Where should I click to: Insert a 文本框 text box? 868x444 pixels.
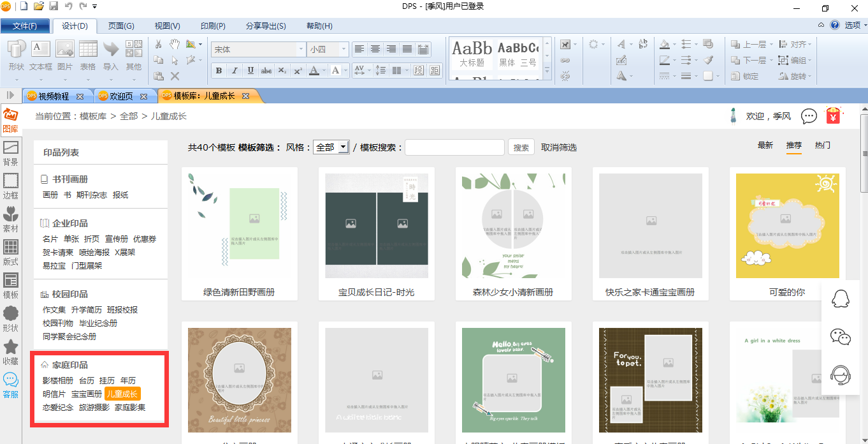click(40, 54)
